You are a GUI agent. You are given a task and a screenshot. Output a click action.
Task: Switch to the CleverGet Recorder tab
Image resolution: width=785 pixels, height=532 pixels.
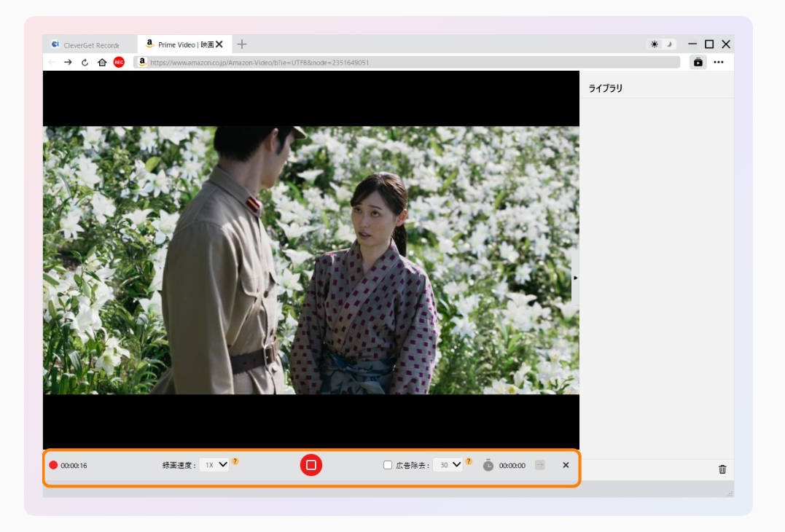tap(90, 44)
